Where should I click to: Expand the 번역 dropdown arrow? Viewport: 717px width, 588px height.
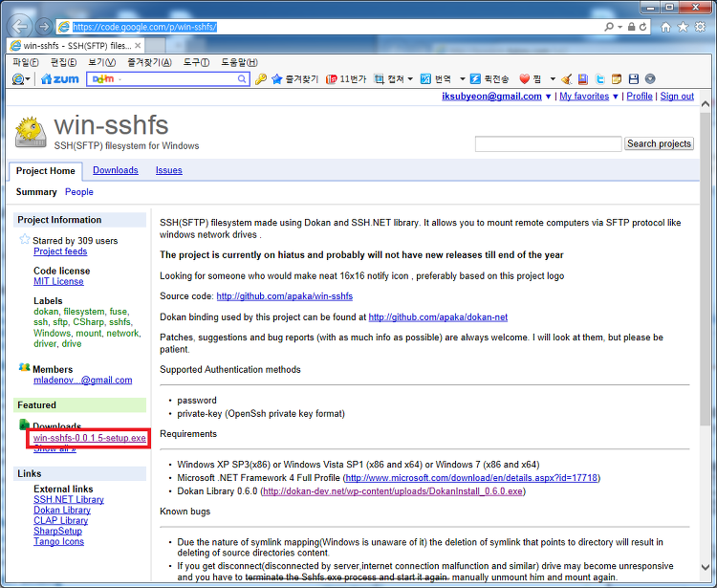(x=463, y=79)
